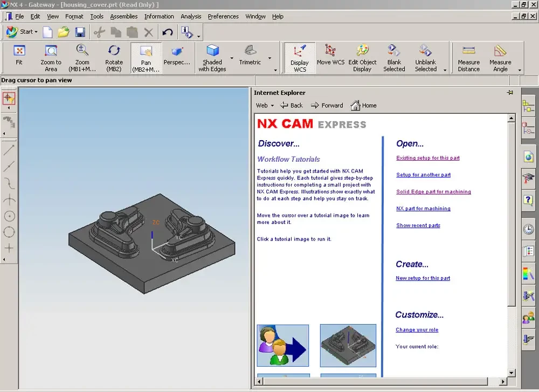Click the Copy icon in toolbar

point(116,32)
